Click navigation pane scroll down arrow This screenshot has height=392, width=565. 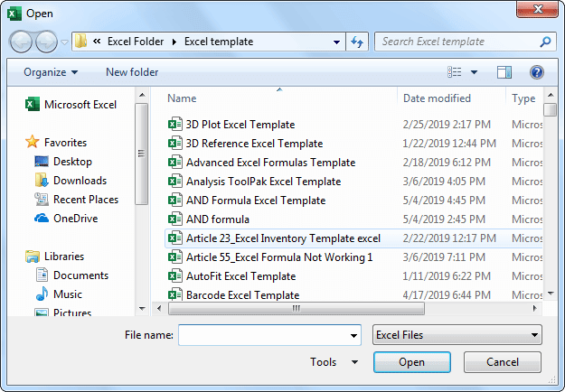click(x=142, y=309)
